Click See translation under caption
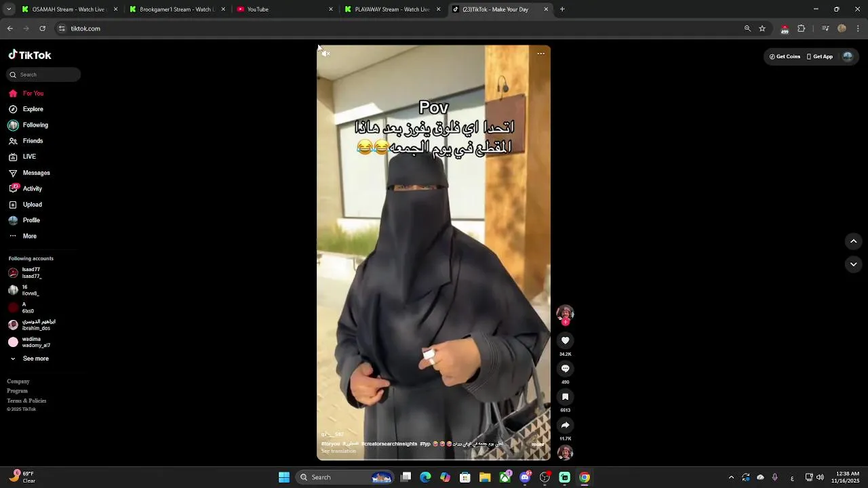Viewport: 868px width, 488px height. pyautogui.click(x=338, y=451)
